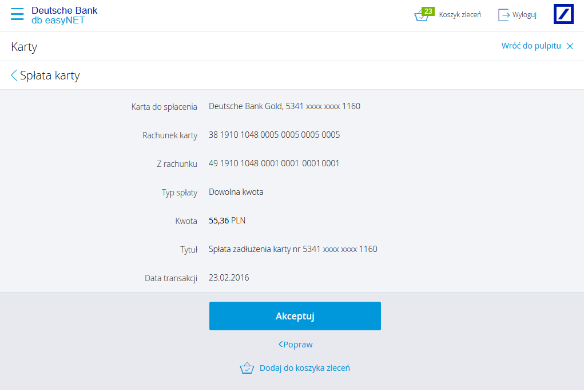Click account number 38 1910 1048 0005 0005 0005 0005

coord(274,135)
